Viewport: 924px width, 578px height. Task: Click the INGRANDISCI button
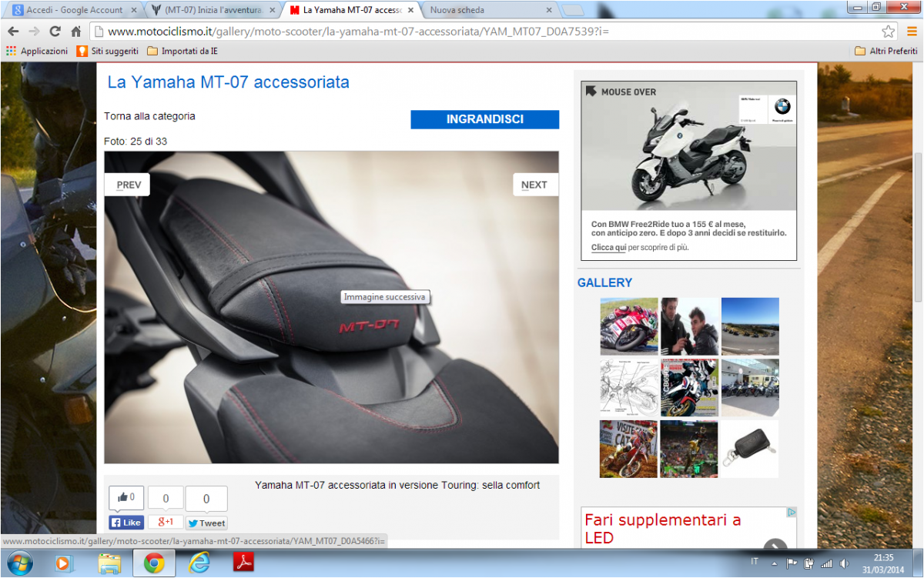(x=484, y=119)
